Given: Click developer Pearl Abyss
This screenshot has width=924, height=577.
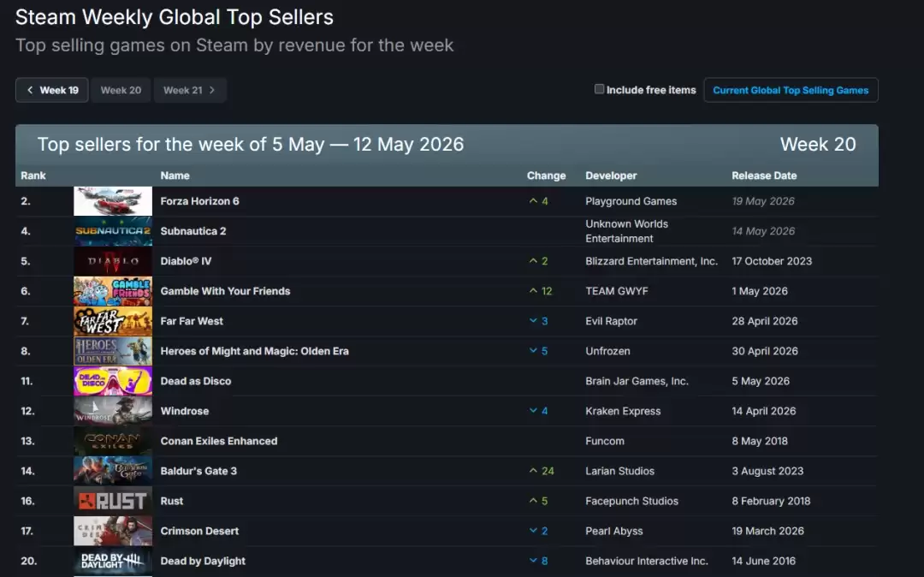Looking at the screenshot, I should 614,532.
